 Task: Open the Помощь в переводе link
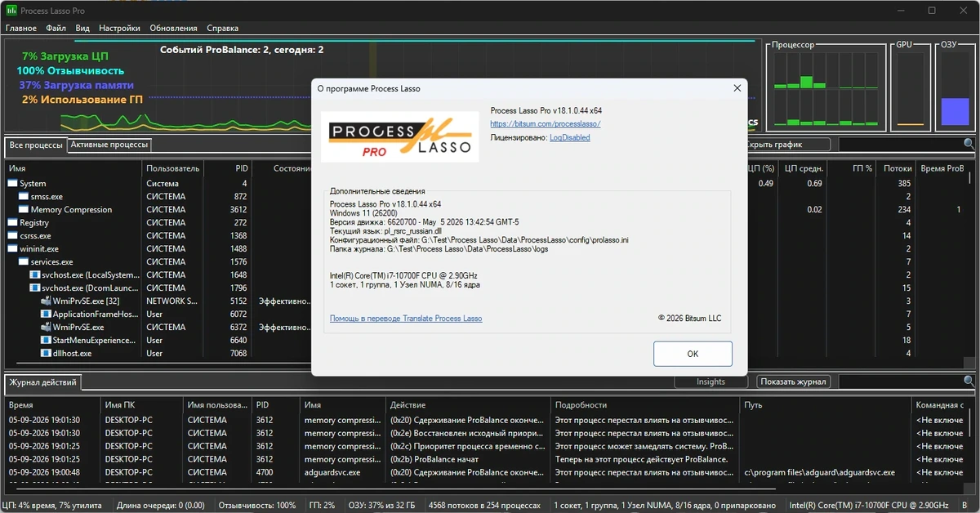pos(406,319)
